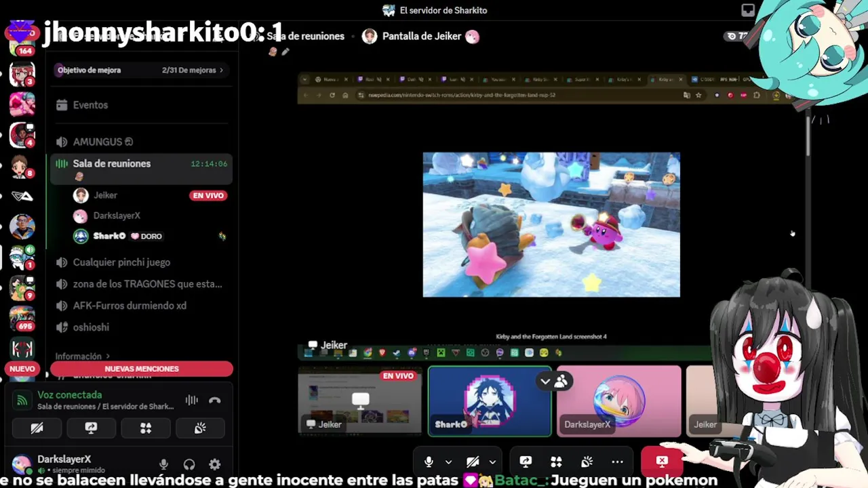Open soundboard icon in call control bar
Viewport: 868px width, 488px height.
587,462
